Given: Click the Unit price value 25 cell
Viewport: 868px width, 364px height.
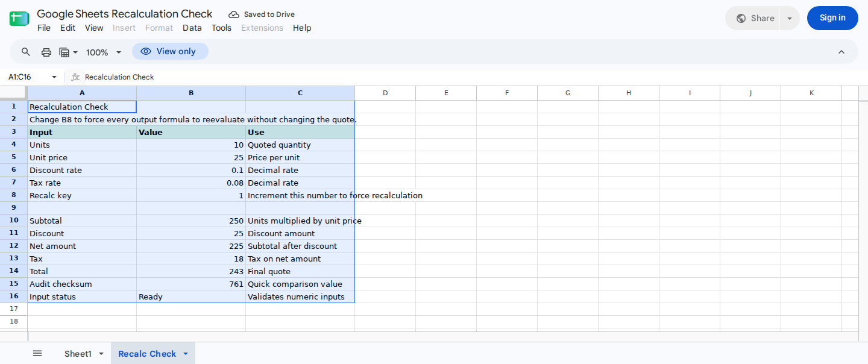Looking at the screenshot, I should (x=191, y=157).
